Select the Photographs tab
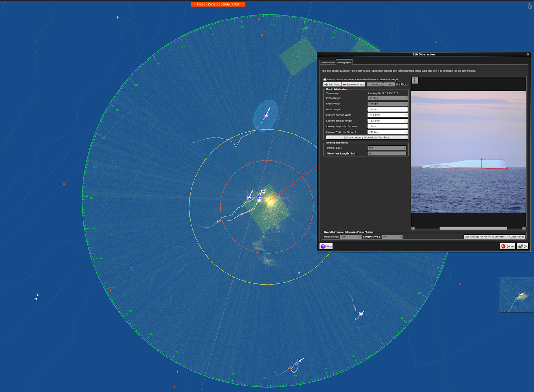Screen dimensions: 534x392 click(344, 62)
